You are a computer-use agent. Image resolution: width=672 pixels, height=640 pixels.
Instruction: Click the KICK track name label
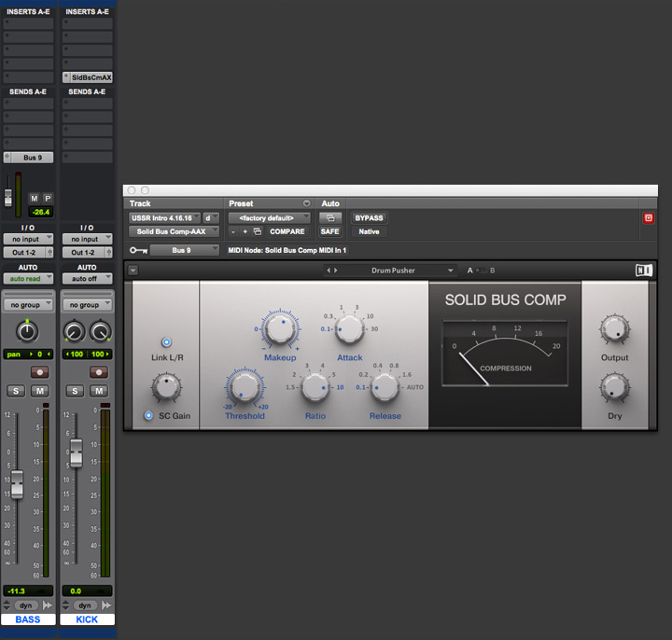coord(88,619)
